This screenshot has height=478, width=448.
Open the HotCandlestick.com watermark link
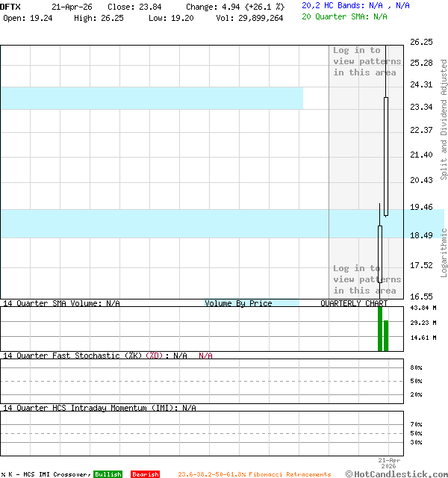(396, 474)
